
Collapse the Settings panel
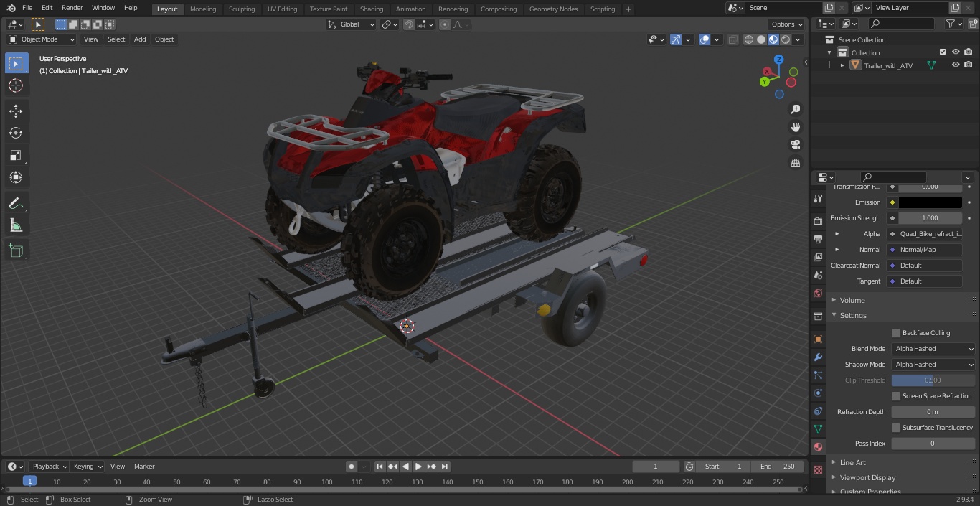(853, 315)
